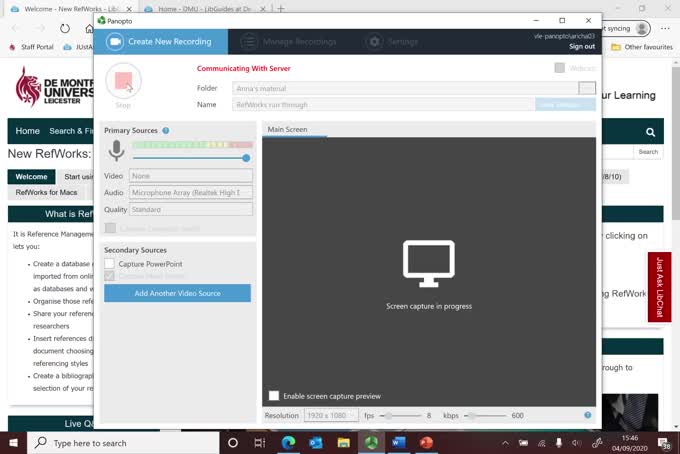Toggle the Webcast checkbox
680x454 pixels.
559,68
